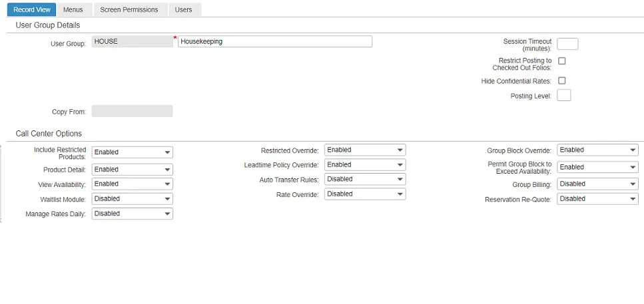Viewport: 644px width, 304px height.
Task: Click the 'Reservation Re-Quote:' label
Action: (x=518, y=200)
